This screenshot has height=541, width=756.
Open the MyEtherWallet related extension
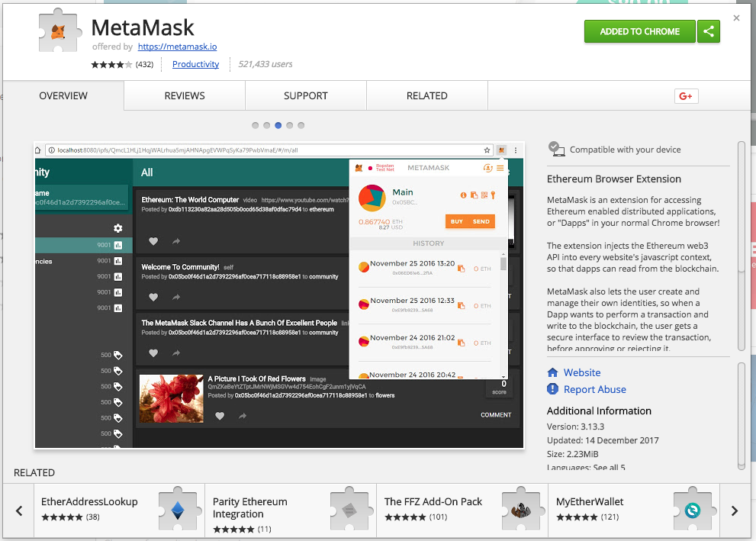click(x=634, y=510)
